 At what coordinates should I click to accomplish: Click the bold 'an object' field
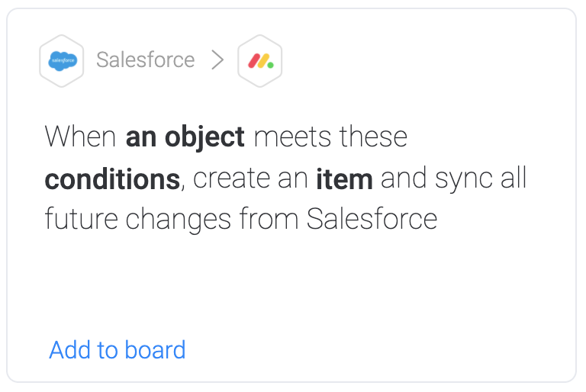(185, 137)
